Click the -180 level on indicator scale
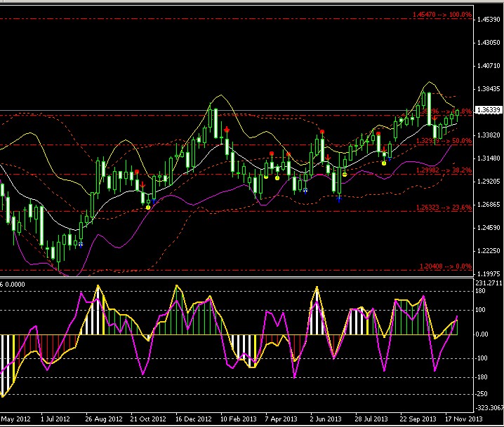Viewport: 504px width, 427px height. tap(481, 377)
